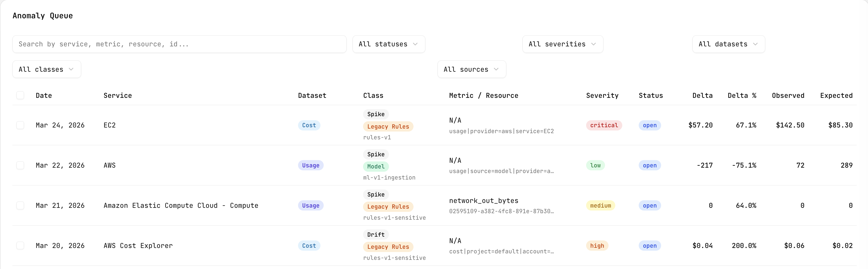
Task: Expand the All severities filter
Action: click(562, 44)
